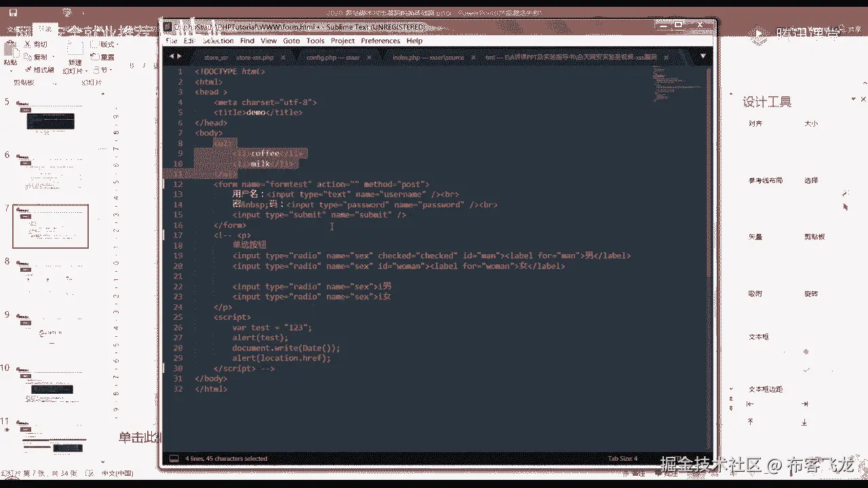Click the sidebar toggle icon in status bar

(174, 459)
